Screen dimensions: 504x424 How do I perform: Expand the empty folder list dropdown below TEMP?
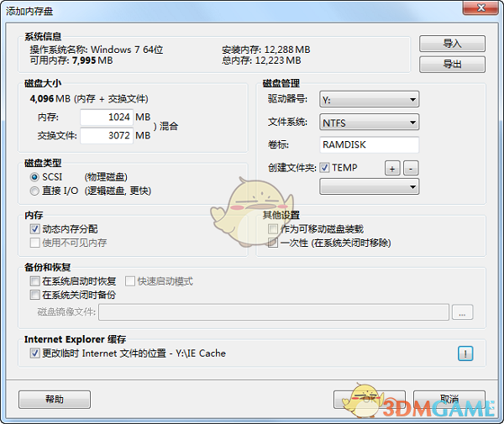click(x=369, y=186)
